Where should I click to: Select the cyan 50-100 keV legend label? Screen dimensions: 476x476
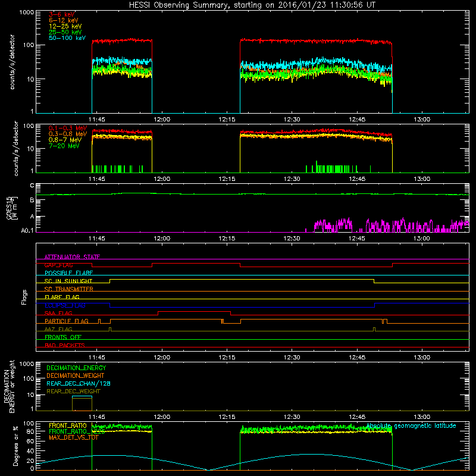(67, 38)
